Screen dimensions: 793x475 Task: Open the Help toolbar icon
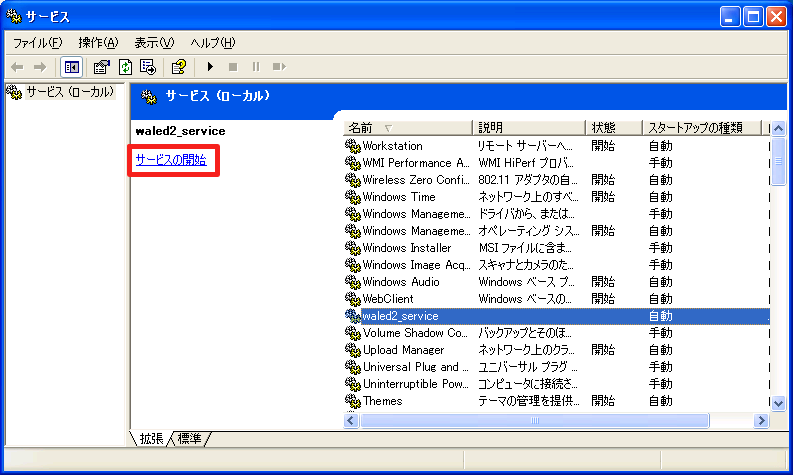point(179,67)
